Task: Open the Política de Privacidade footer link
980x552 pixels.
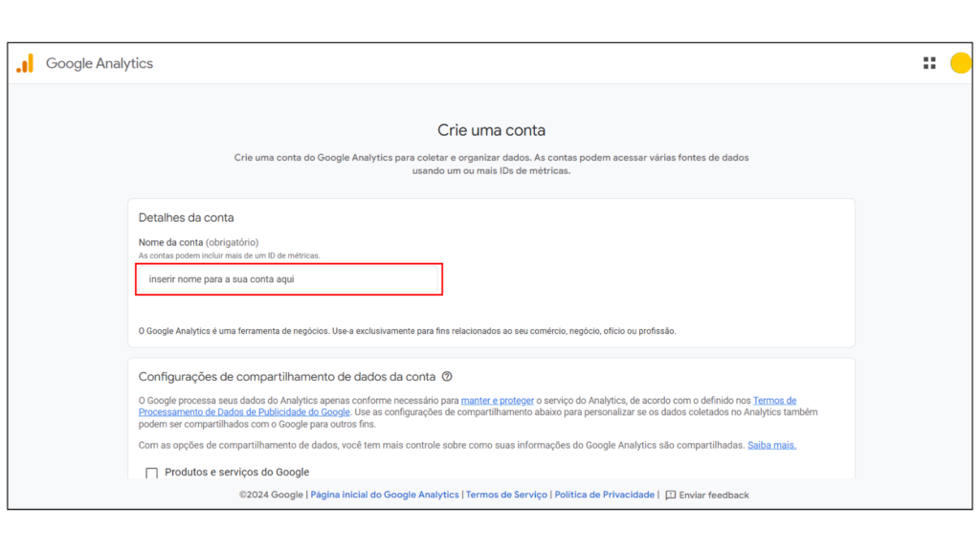Action: [x=605, y=495]
